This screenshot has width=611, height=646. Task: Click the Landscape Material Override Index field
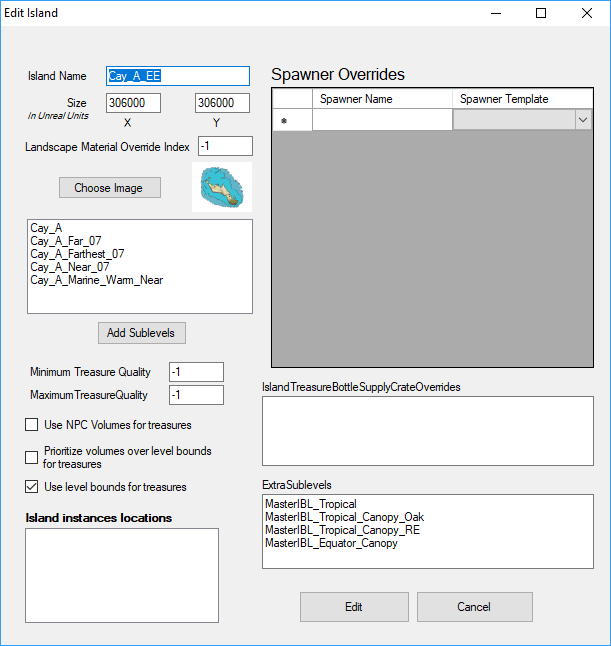point(225,146)
